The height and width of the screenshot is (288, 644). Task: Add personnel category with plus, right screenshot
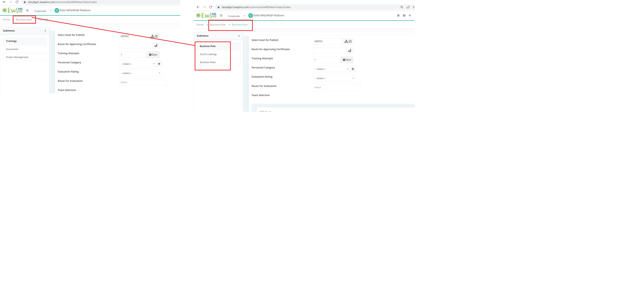(353, 69)
